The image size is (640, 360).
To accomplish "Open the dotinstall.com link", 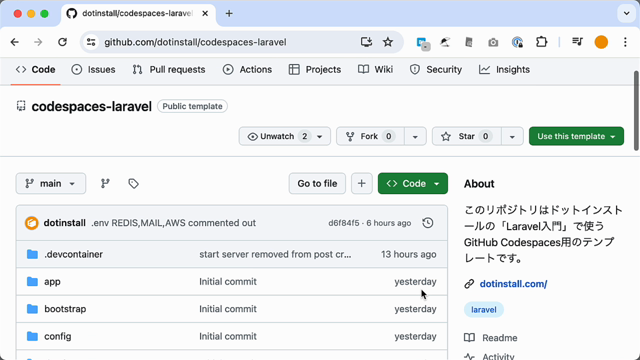I will click(x=513, y=284).
